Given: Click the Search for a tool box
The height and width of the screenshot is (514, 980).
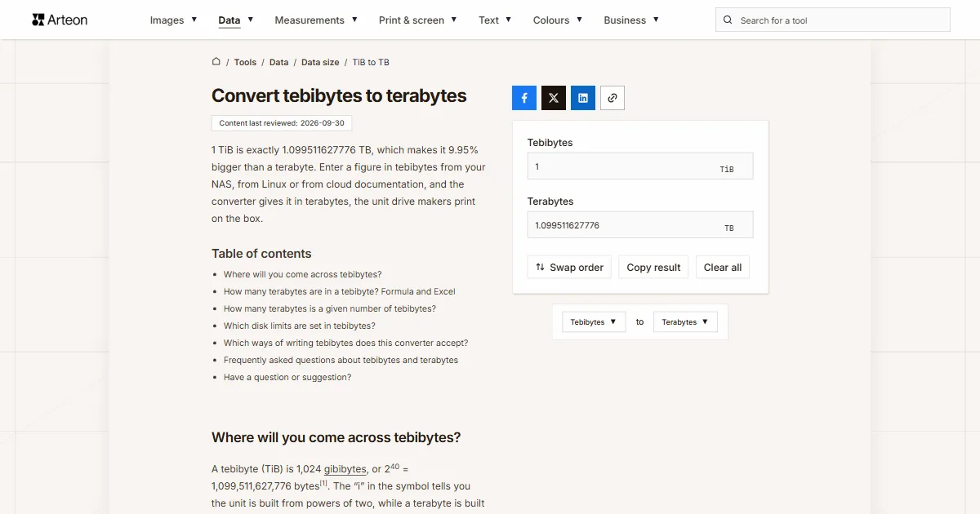Looking at the screenshot, I should 833,20.
